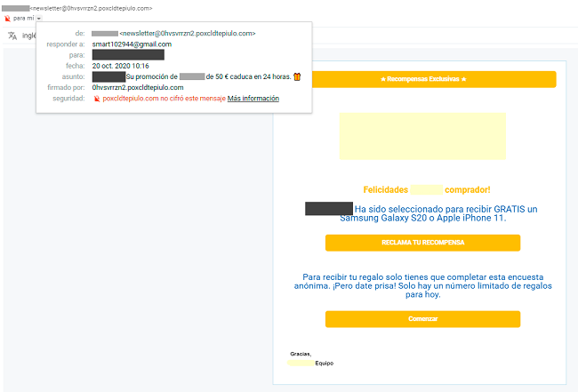Click the reply-to address smart102944@gmail.com
This screenshot has height=392, width=578.
coord(132,44)
